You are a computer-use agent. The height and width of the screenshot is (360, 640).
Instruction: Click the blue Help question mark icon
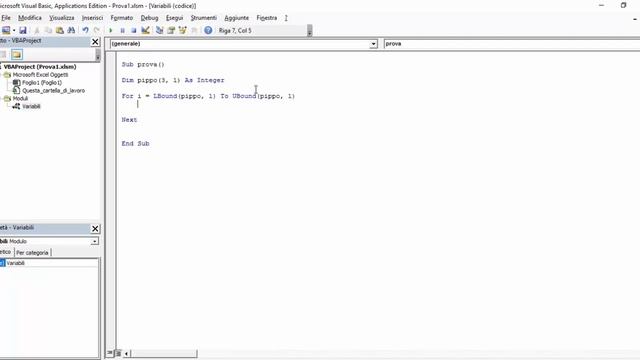(208, 31)
